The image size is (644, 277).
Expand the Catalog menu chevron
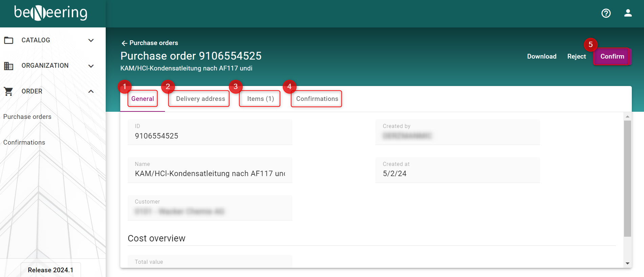pos(91,40)
